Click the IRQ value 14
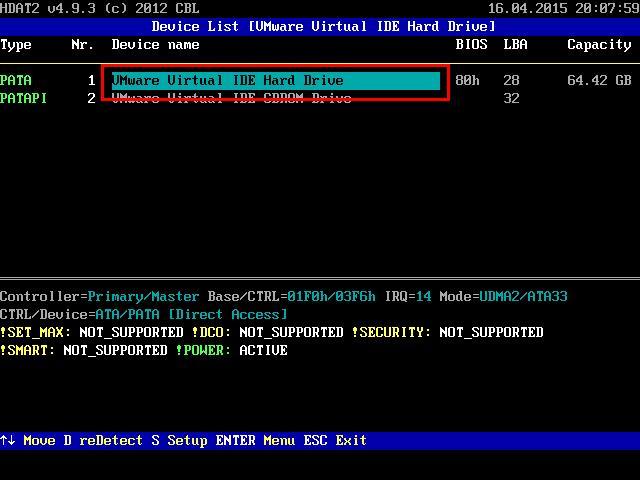 pos(423,296)
